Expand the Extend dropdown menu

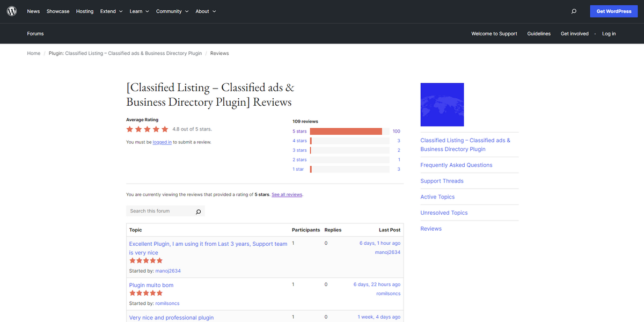coord(111,11)
